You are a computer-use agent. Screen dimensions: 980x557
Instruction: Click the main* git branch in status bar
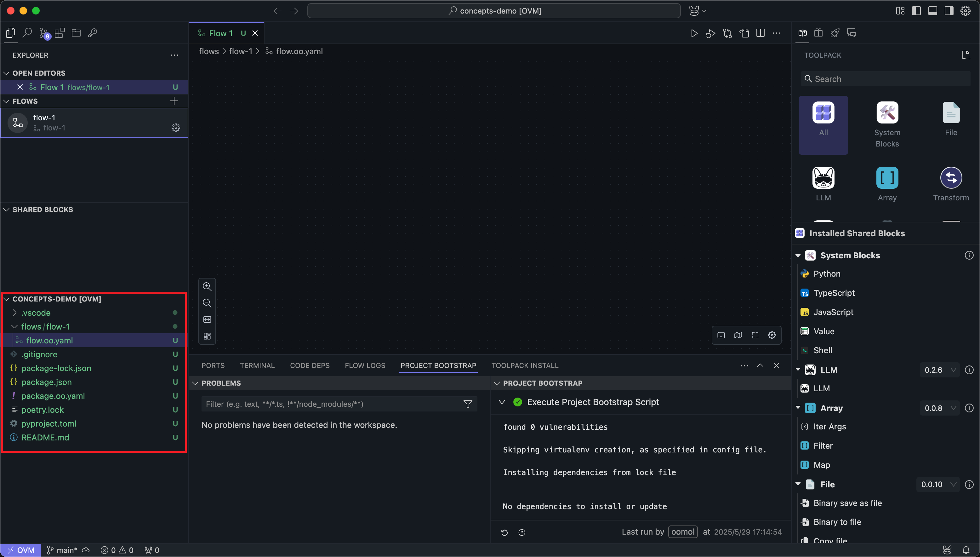pyautogui.click(x=62, y=550)
